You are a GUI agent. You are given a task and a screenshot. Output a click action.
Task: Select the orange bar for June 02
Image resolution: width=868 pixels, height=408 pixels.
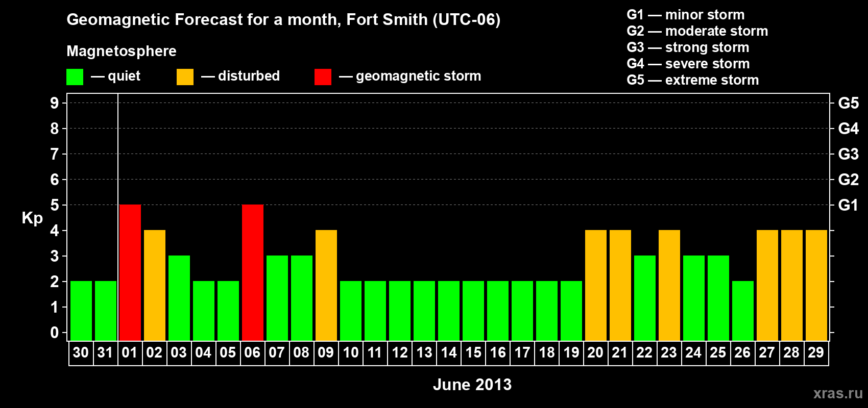pos(155,286)
